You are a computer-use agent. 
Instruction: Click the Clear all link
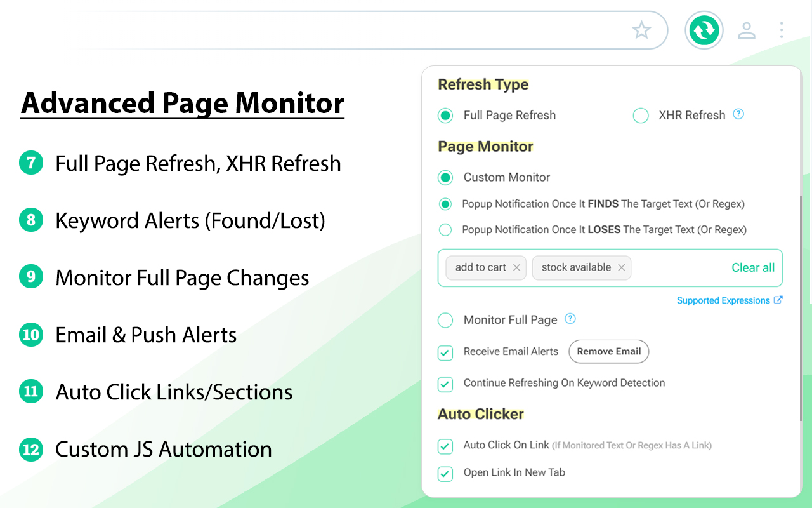point(753,267)
